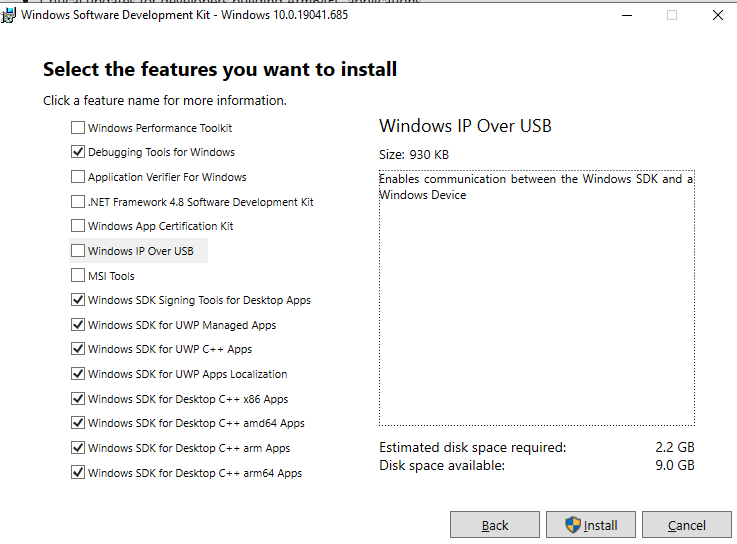
Task: Uncheck the Windows SDK Signing Tools checkbox
Action: click(x=78, y=300)
